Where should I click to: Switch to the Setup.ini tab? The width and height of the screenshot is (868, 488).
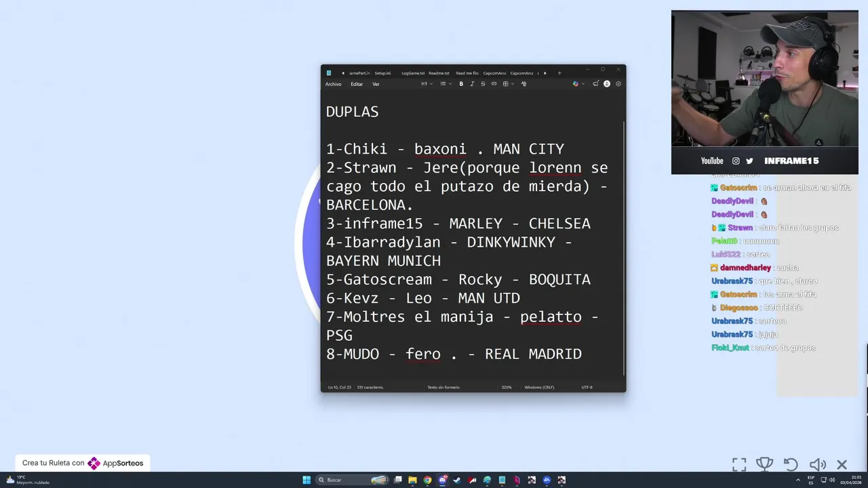(x=382, y=73)
